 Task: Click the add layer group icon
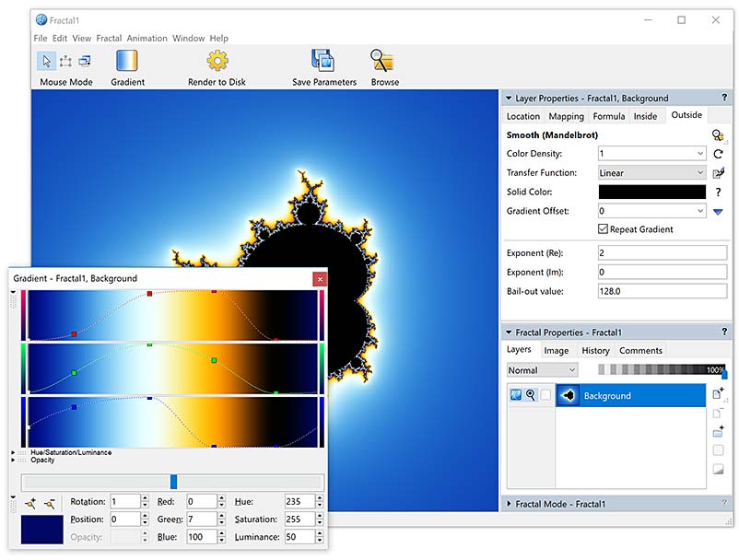[718, 430]
